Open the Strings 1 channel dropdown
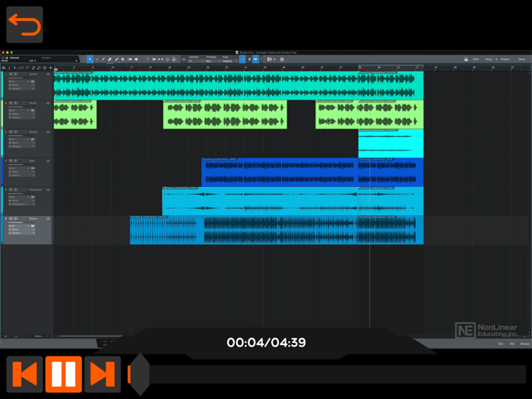Screen dimensions: 532x399 [x=22, y=146]
